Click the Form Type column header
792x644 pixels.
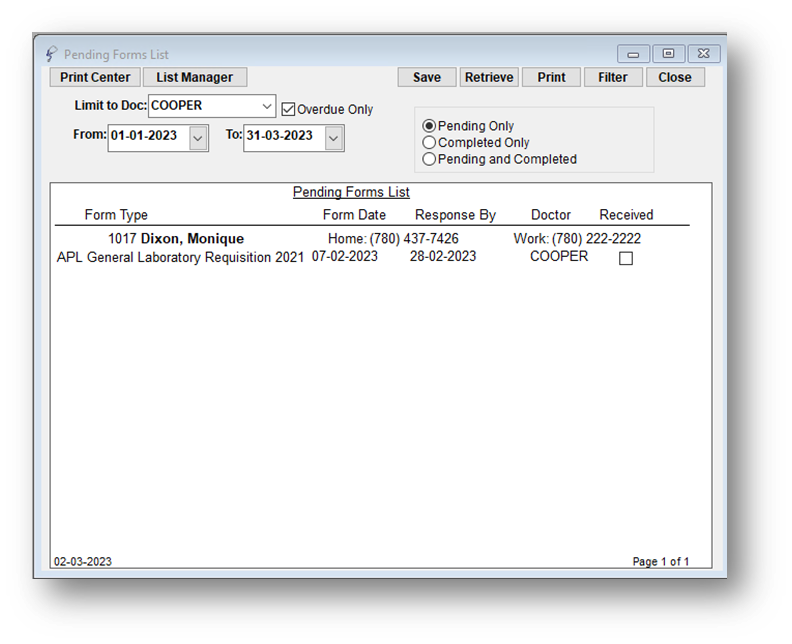116,215
